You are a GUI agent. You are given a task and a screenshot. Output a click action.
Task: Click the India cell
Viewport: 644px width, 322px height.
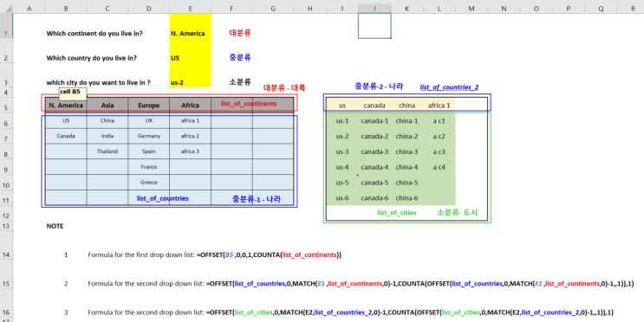point(107,136)
